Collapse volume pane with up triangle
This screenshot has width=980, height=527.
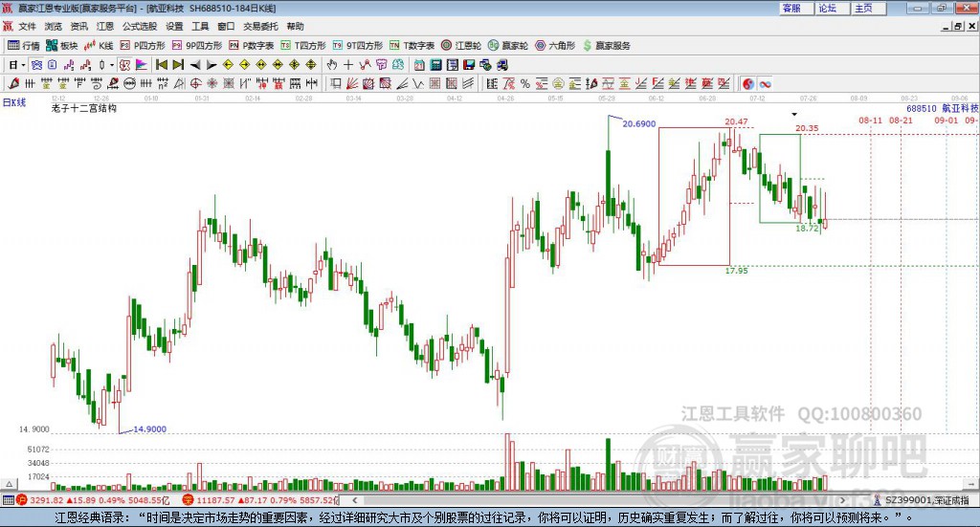(9, 484)
